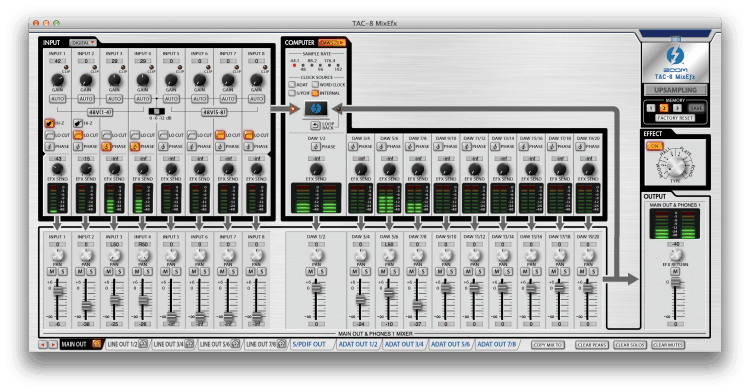The width and height of the screenshot is (750, 392).
Task: Switch to LINE OUT 5/6 tab
Action: click(219, 344)
